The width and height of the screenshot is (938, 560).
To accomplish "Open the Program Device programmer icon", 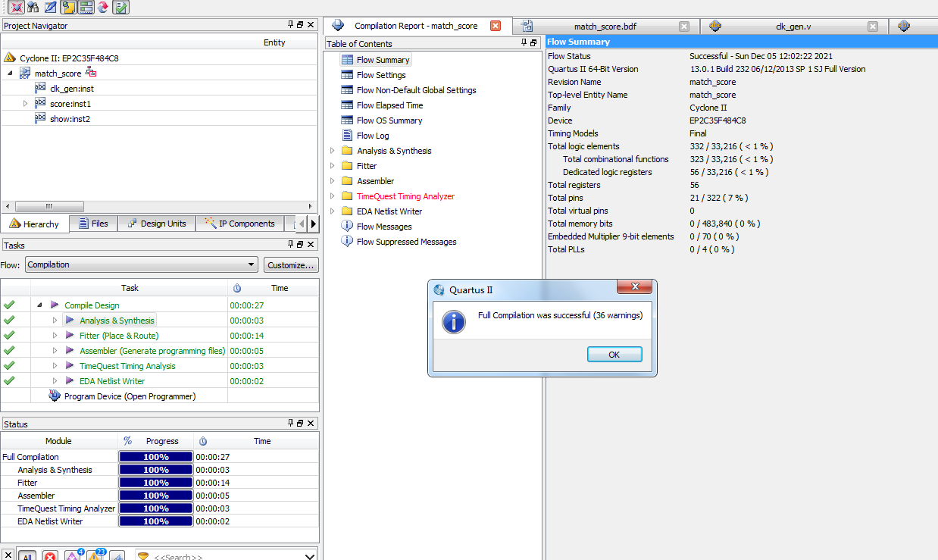I will [55, 396].
